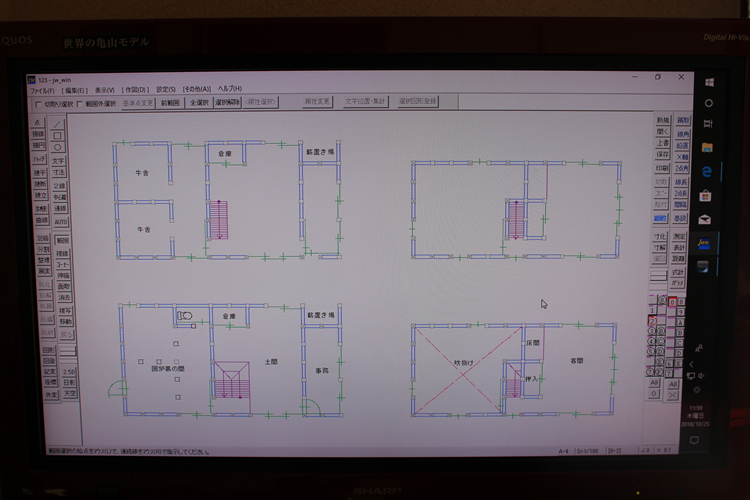The width and height of the screenshot is (750, 500).
Task: Click the 寸法 dimension tool button
Action: coord(58,172)
